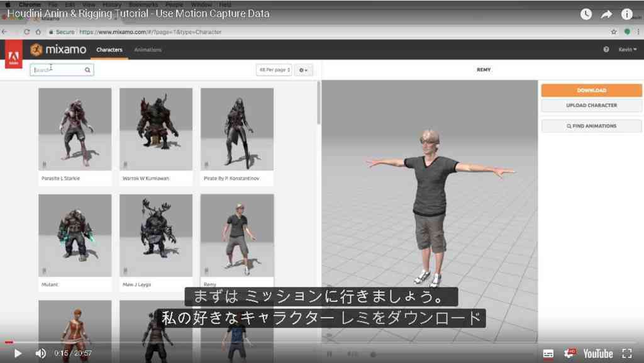The image size is (644, 363).
Task: Seek on the red video progress bar
Action: point(9,342)
